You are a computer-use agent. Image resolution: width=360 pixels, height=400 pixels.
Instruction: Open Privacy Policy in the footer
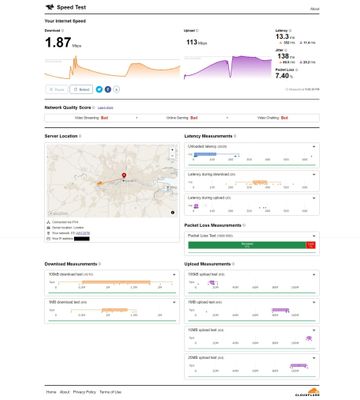[84, 392]
